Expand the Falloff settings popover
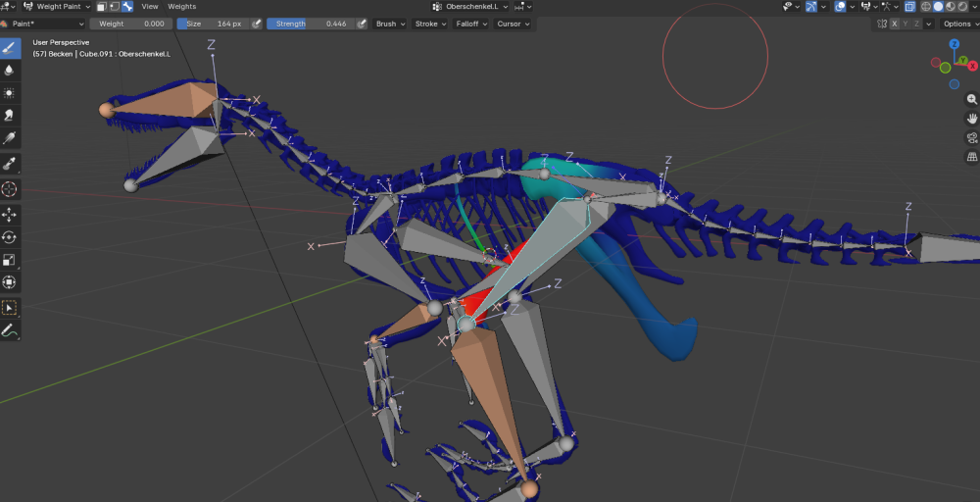 click(x=471, y=24)
